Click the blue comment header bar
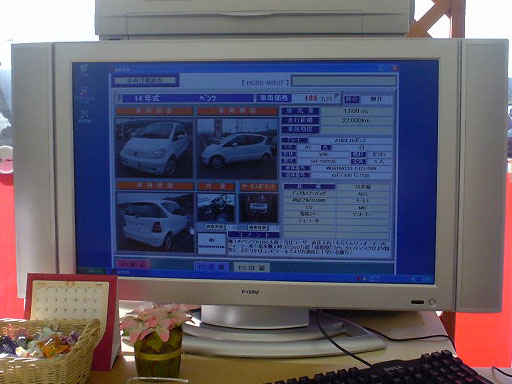 click(x=253, y=235)
